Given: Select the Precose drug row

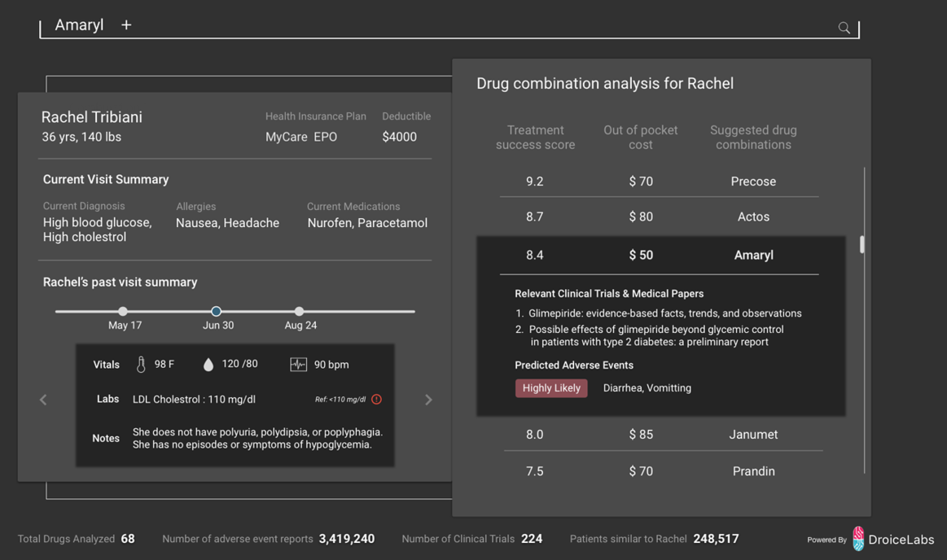Looking at the screenshot, I should point(660,182).
